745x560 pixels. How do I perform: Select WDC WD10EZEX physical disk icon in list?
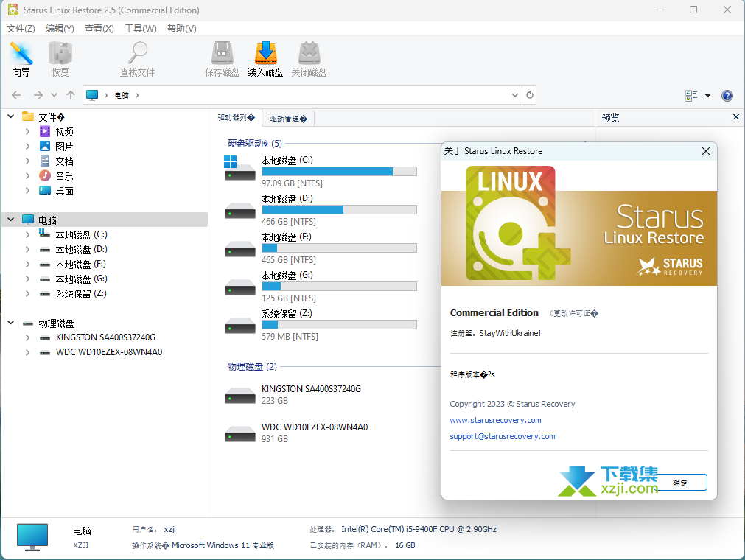[x=239, y=434]
